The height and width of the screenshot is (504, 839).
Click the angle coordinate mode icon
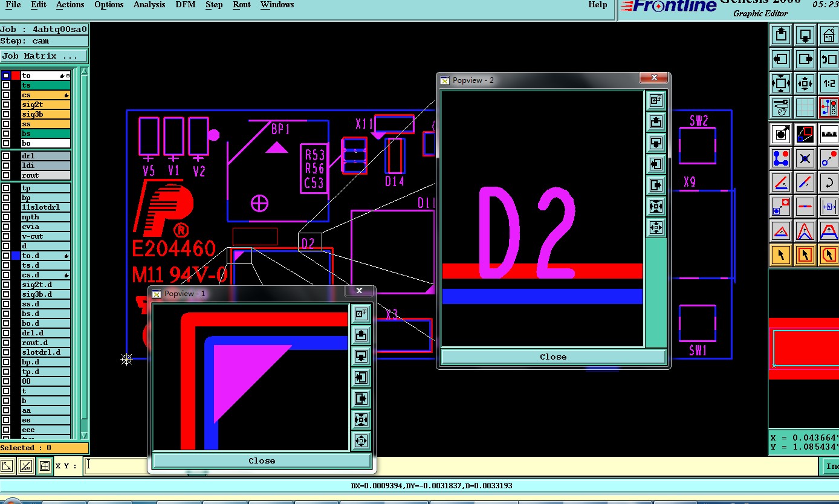pyautogui.click(x=25, y=466)
